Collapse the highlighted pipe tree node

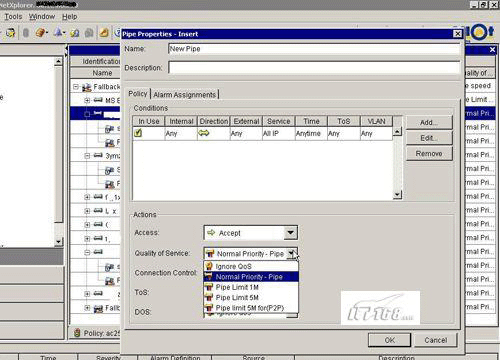point(87,114)
